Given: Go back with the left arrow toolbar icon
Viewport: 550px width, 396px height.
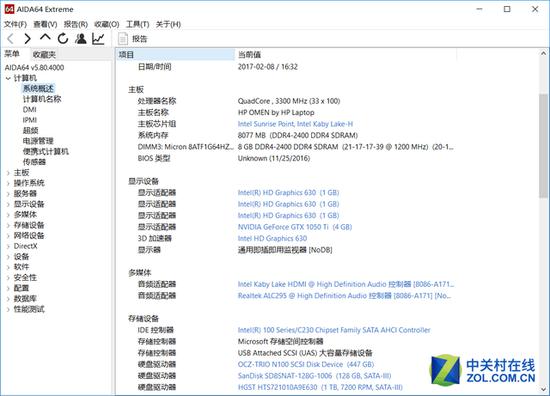Looking at the screenshot, I should click(11, 39).
